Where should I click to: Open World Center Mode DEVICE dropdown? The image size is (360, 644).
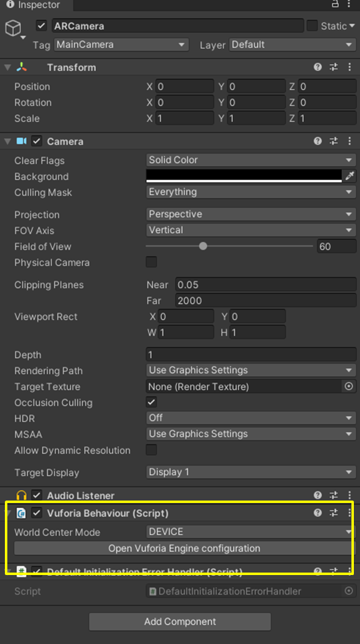251,532
